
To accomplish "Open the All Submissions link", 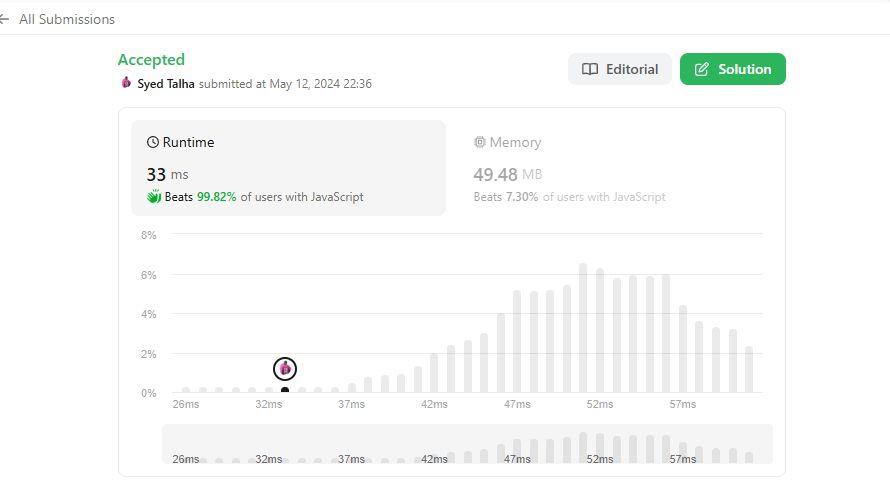I will (66, 19).
